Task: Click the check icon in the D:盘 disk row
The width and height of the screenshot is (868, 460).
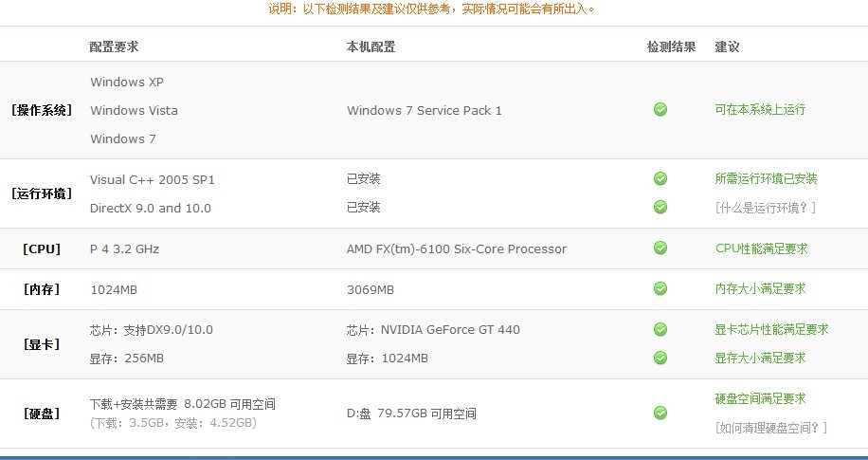Action: tap(660, 413)
